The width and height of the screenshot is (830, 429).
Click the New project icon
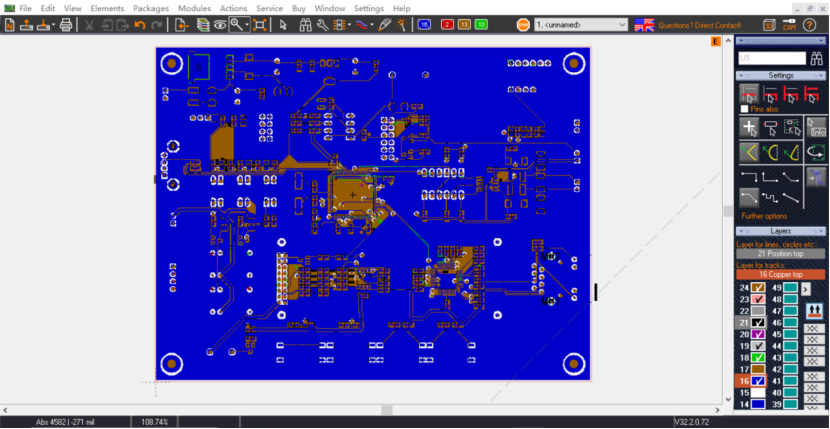click(11, 24)
